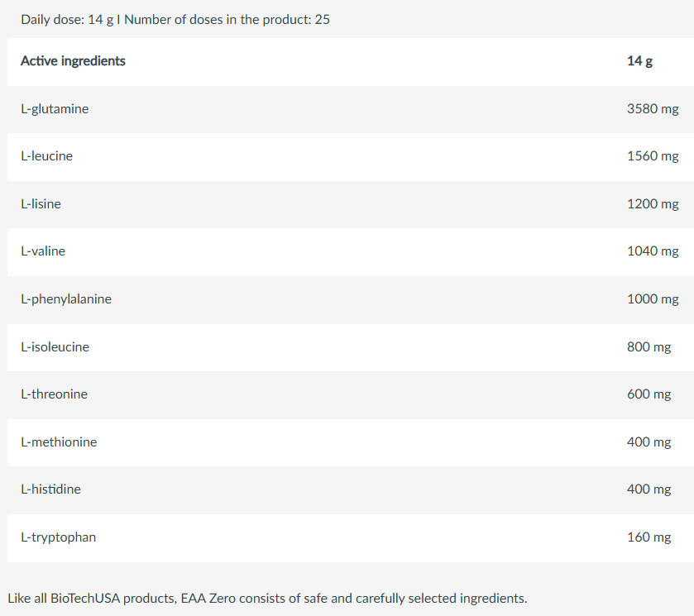Click the BioTechUSA EAA Zero description sentence
This screenshot has height=616, width=694.
point(267,598)
